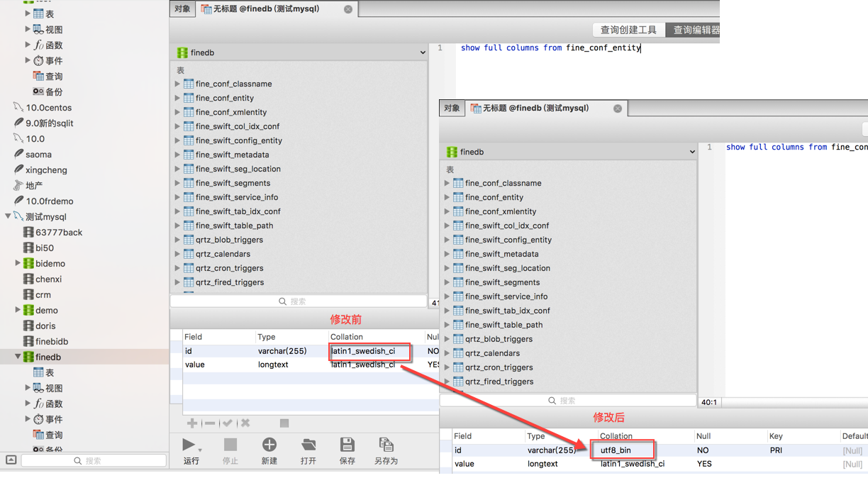The height and width of the screenshot is (478, 868).
Task: Select the utf8_bin collation cell
Action: (x=616, y=450)
